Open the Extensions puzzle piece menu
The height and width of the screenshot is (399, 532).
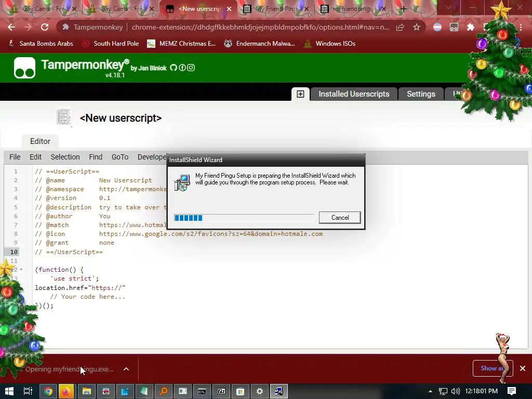coord(471,27)
